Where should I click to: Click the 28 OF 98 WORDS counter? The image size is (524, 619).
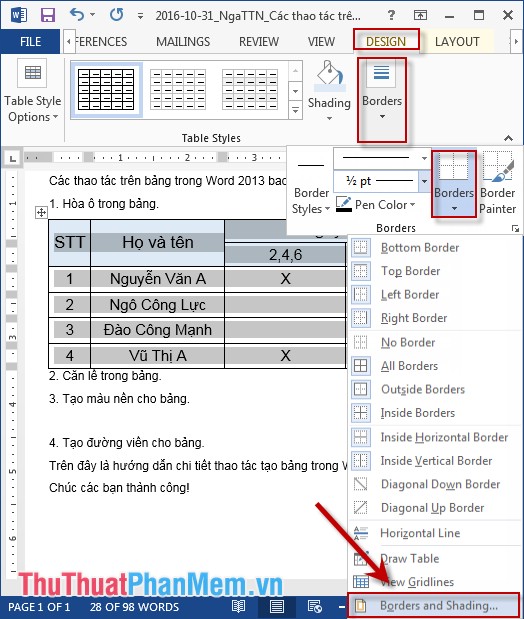[x=134, y=607]
